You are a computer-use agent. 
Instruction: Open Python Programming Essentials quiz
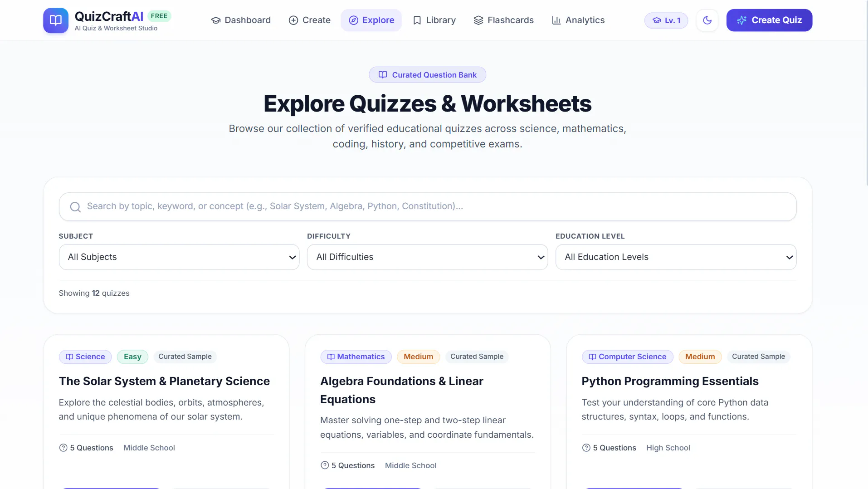click(x=670, y=381)
